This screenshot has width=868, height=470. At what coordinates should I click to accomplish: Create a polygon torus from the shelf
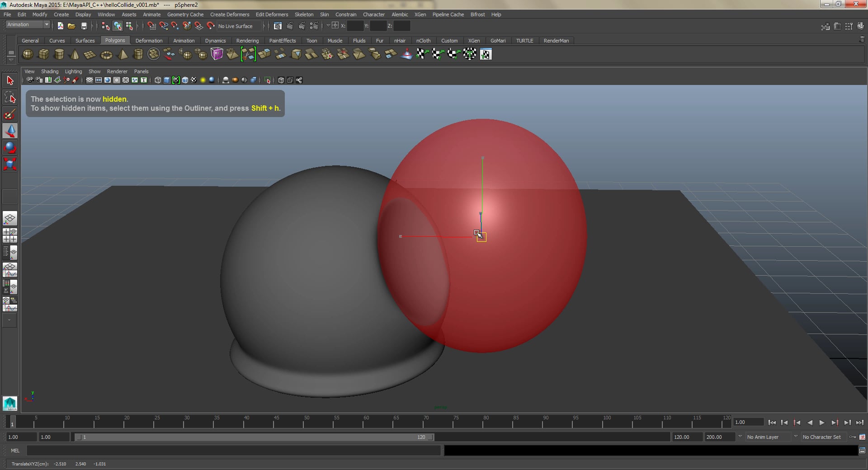(106, 54)
